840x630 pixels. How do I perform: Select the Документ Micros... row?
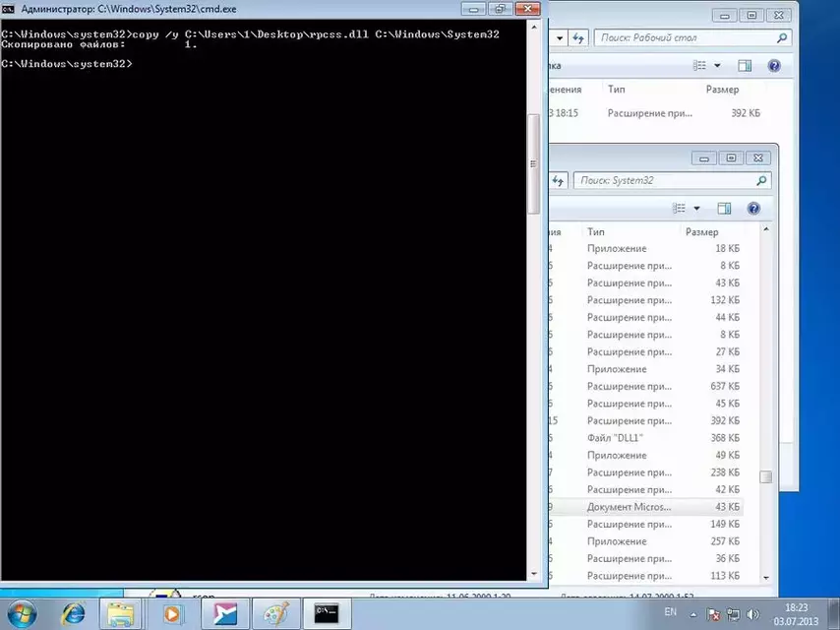click(x=645, y=507)
